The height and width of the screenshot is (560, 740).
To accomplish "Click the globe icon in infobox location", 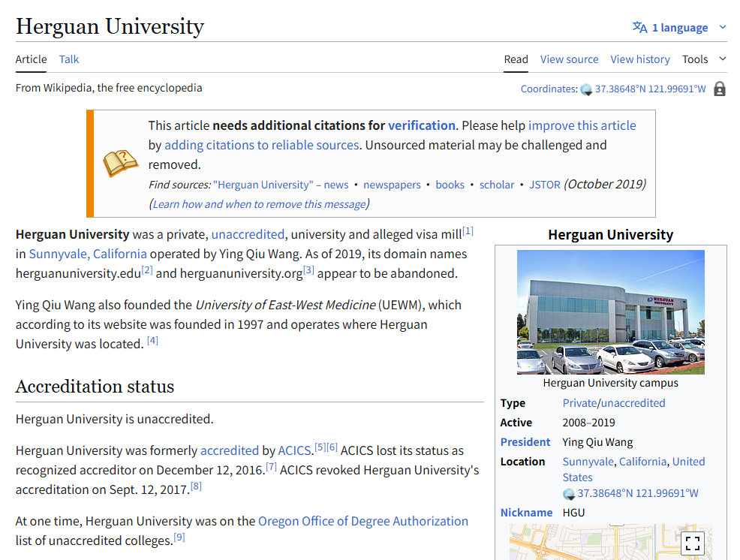I will (570, 493).
